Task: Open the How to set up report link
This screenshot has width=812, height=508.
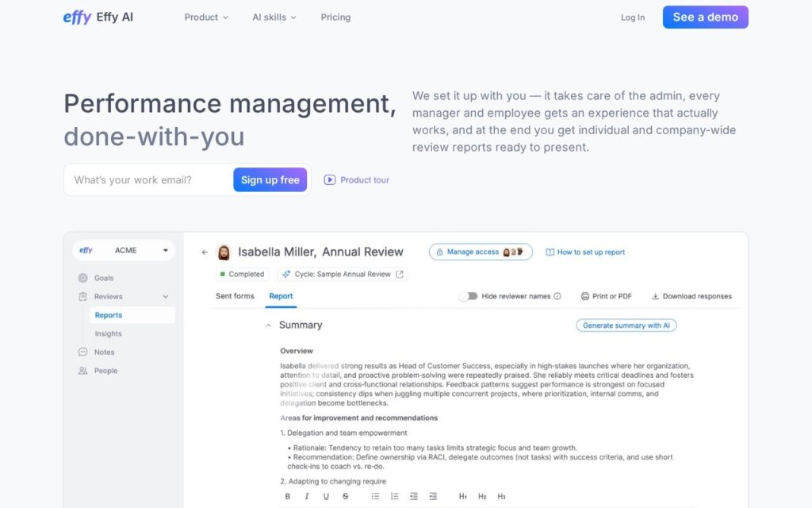Action: (x=591, y=252)
